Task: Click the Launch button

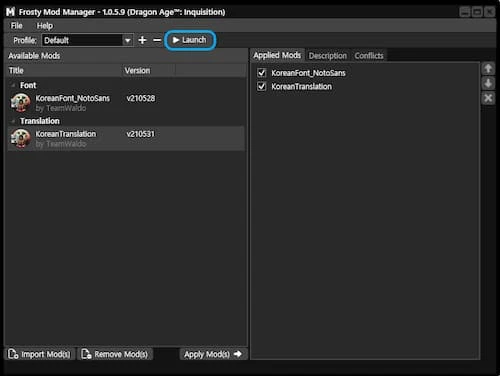Action: point(190,40)
